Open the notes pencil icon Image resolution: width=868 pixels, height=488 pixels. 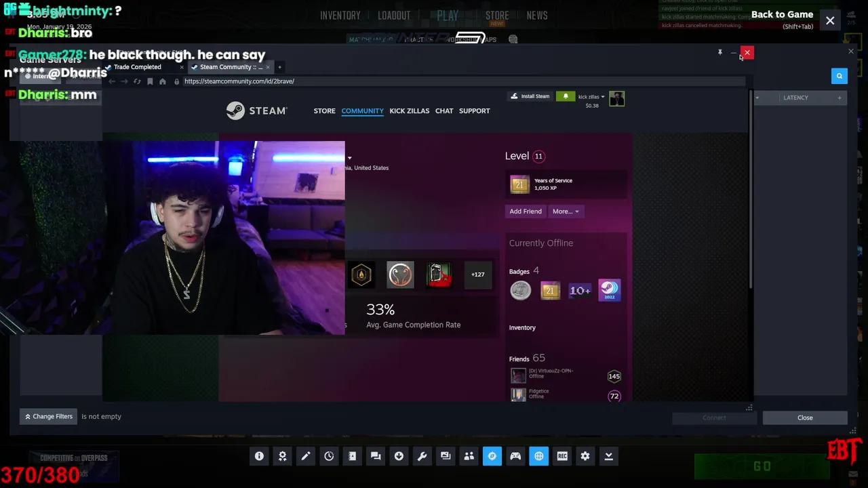(x=306, y=456)
